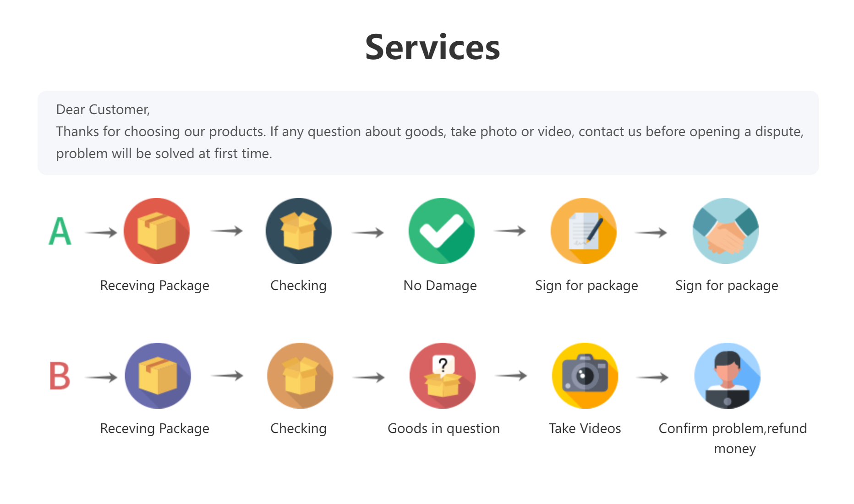Image resolution: width=854 pixels, height=504 pixels.
Task: Click the customer service agent icon
Action: point(728,376)
